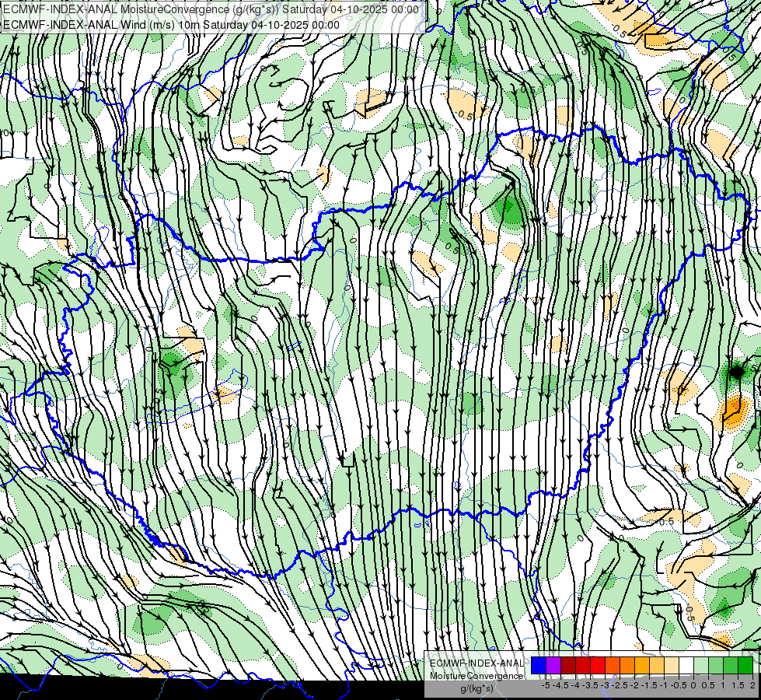This screenshot has width=761, height=700.
Task: Click the Wind (m/s) 10m title line
Action: [171, 25]
